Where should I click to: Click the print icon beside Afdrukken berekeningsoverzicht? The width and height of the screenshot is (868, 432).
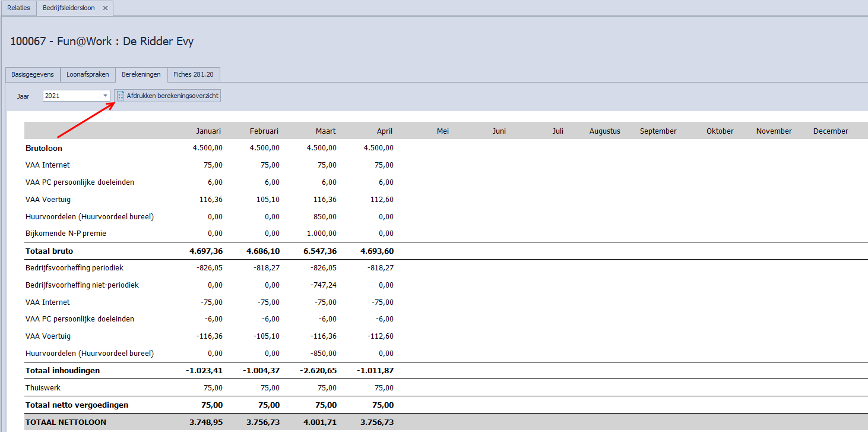pyautogui.click(x=121, y=96)
